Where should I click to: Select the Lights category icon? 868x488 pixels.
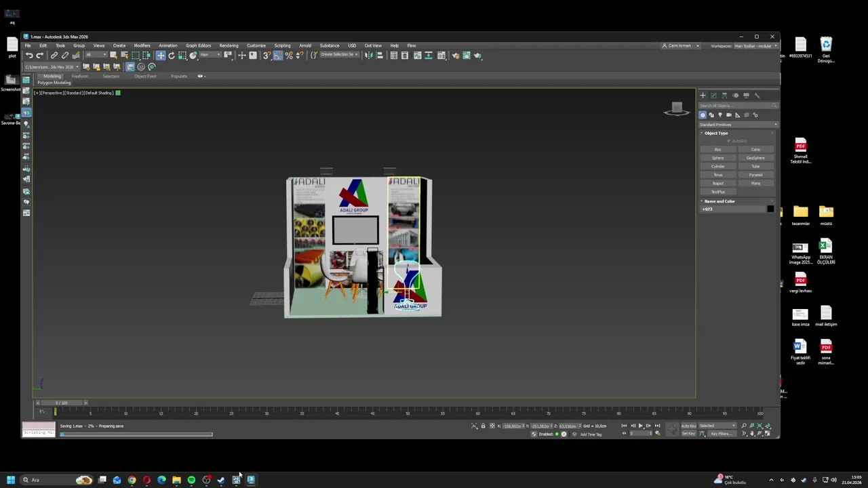point(719,115)
